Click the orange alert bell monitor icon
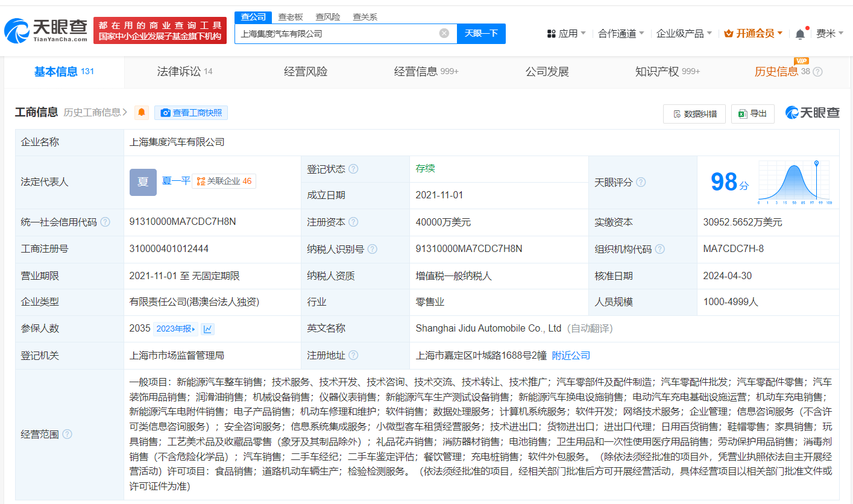The height and width of the screenshot is (504, 853). (142, 113)
